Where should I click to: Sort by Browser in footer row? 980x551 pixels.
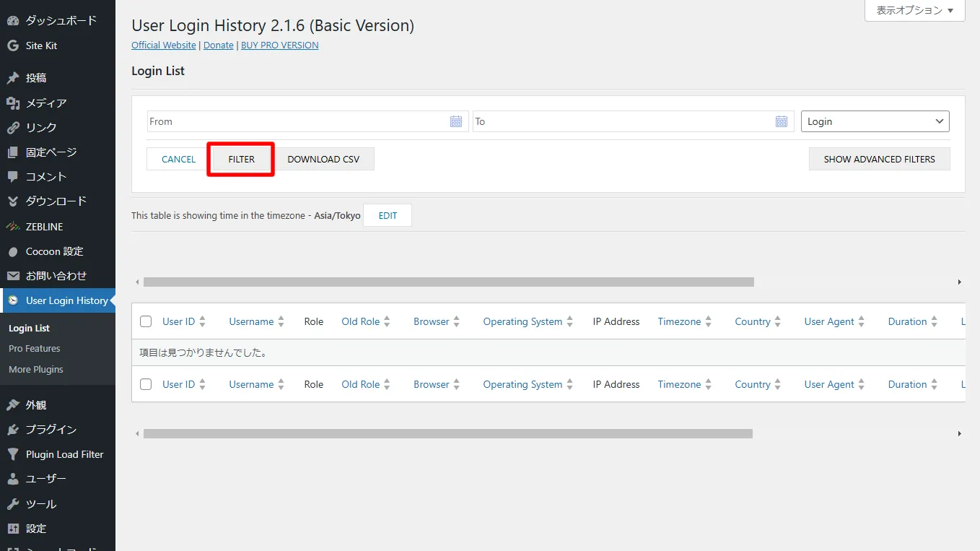click(x=437, y=384)
